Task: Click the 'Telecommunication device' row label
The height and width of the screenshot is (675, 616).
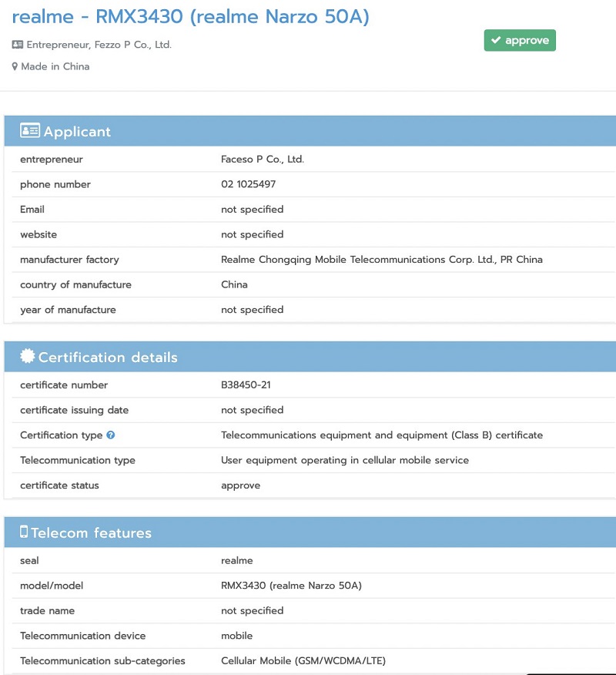Action: point(82,636)
